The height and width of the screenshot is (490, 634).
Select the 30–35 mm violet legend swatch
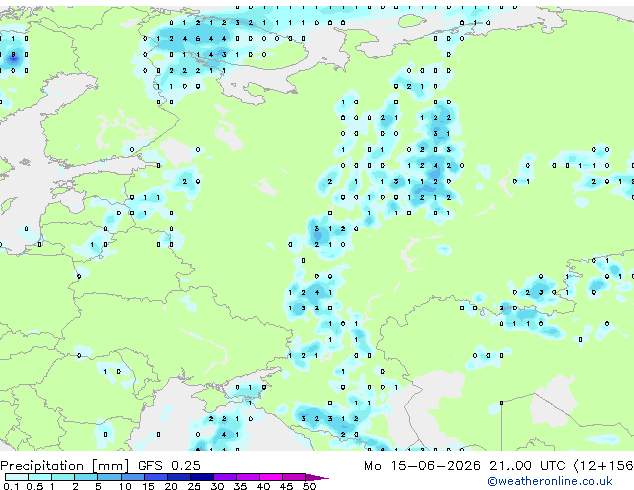(x=225, y=477)
